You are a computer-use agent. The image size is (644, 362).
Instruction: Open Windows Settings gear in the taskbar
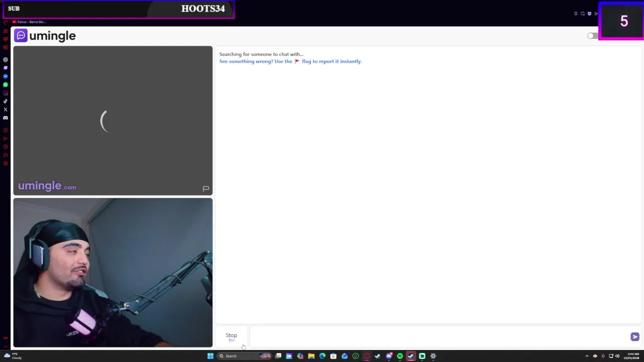click(433, 356)
